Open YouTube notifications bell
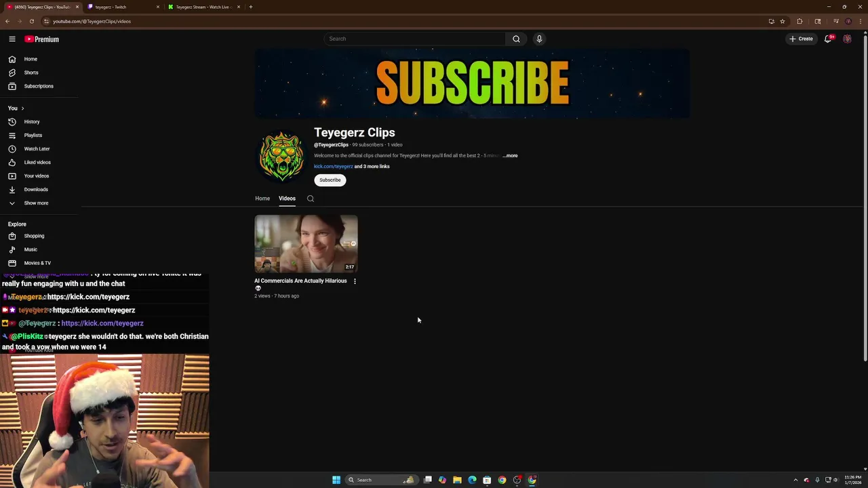The image size is (868, 488). (828, 39)
